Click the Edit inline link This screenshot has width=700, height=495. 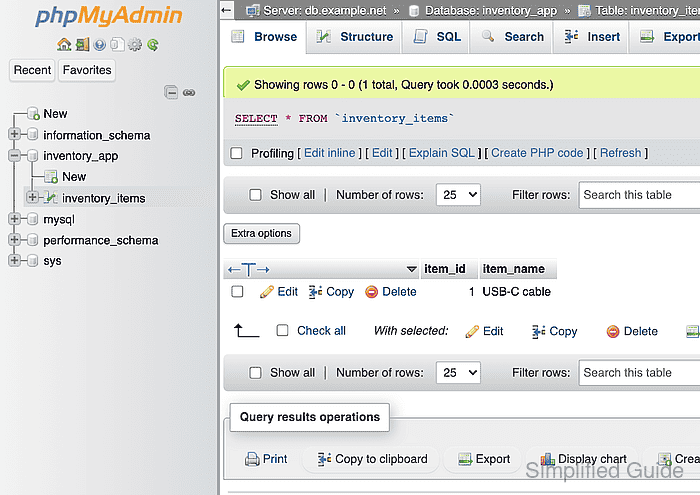click(329, 153)
